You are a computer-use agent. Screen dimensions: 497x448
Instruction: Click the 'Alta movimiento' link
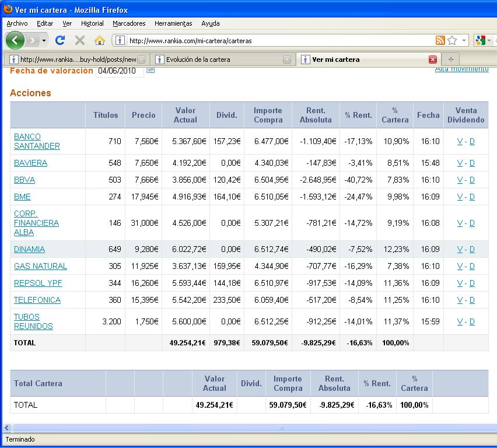[x=461, y=69]
